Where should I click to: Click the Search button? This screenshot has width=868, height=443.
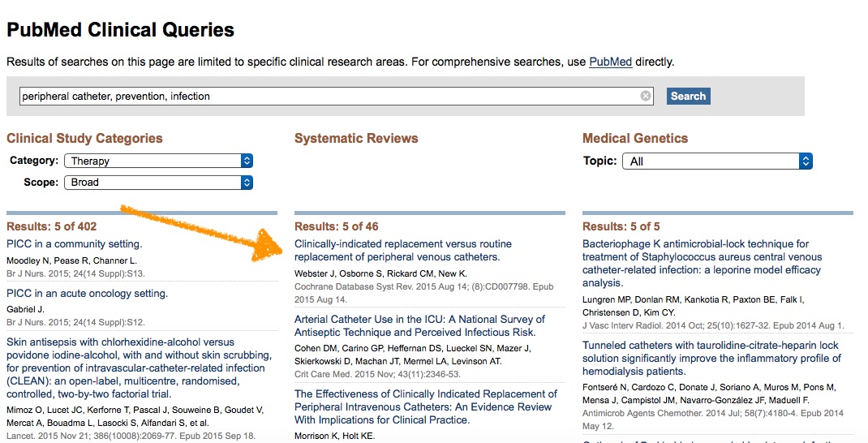(688, 96)
